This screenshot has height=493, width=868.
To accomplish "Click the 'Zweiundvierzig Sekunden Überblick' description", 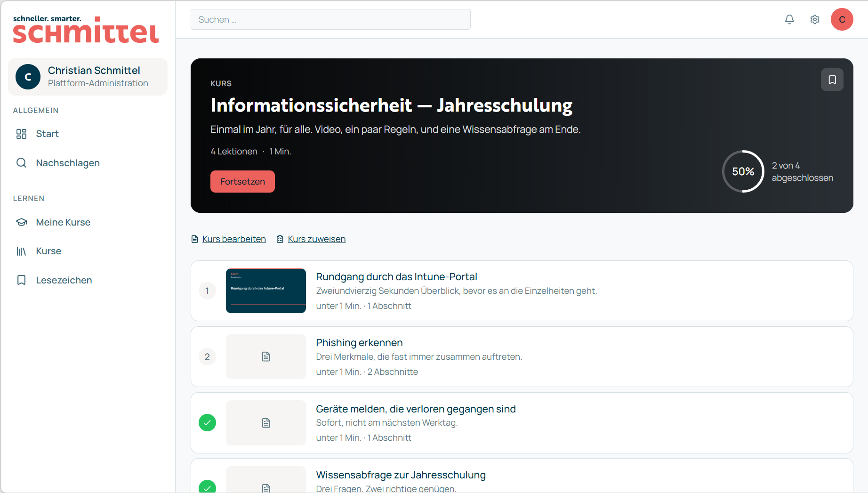I will (x=456, y=291).
